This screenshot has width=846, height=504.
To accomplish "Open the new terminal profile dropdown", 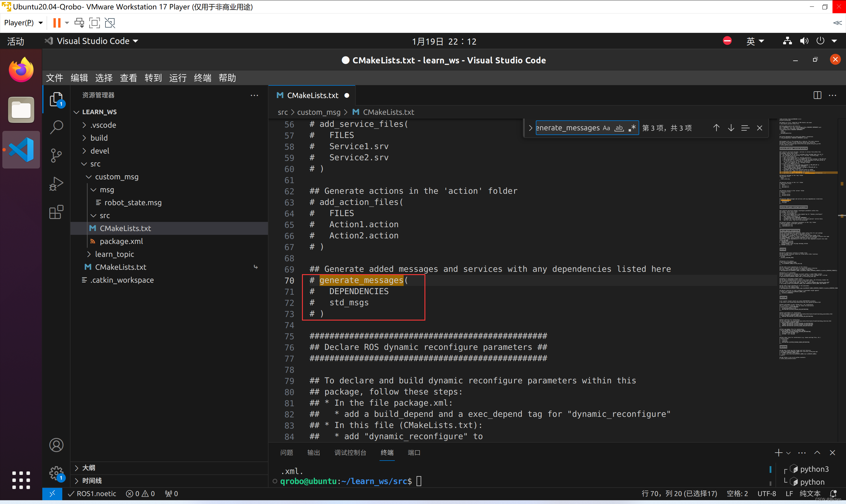I will coord(788,453).
